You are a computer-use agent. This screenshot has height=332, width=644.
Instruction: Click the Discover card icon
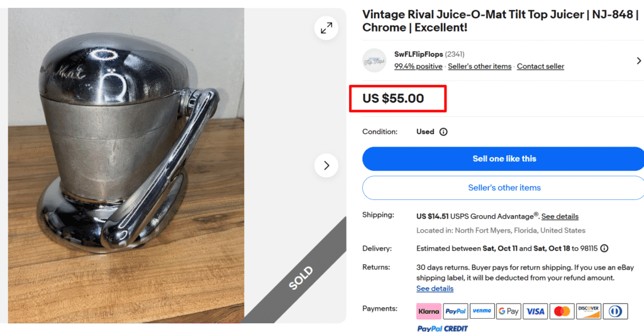point(589,311)
